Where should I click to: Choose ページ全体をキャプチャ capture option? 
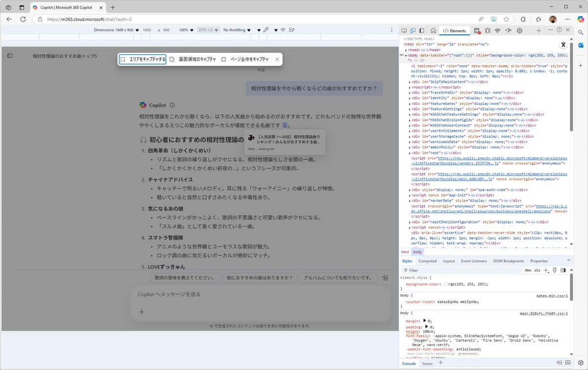[245, 59]
